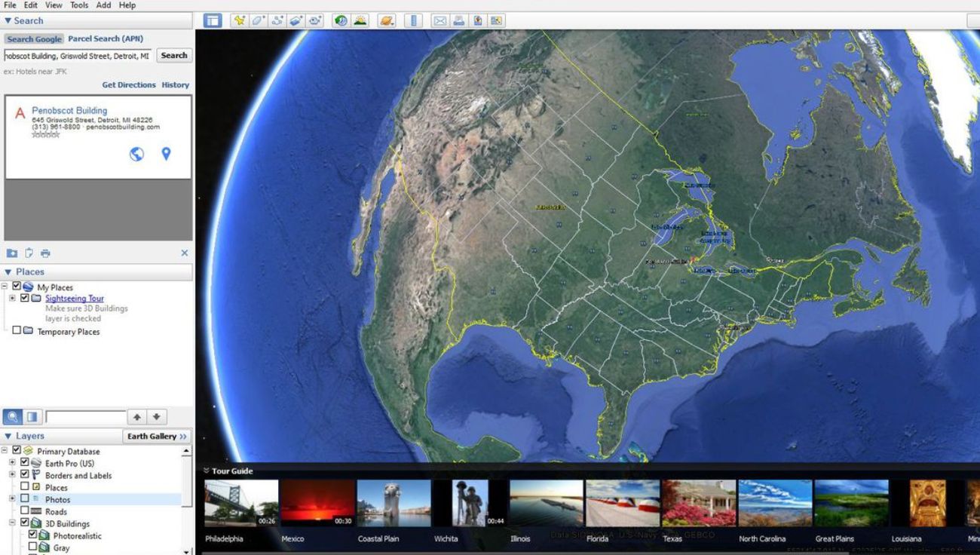Toggle the Sightseeing Tour checkbox
980x555 pixels.
pos(25,298)
